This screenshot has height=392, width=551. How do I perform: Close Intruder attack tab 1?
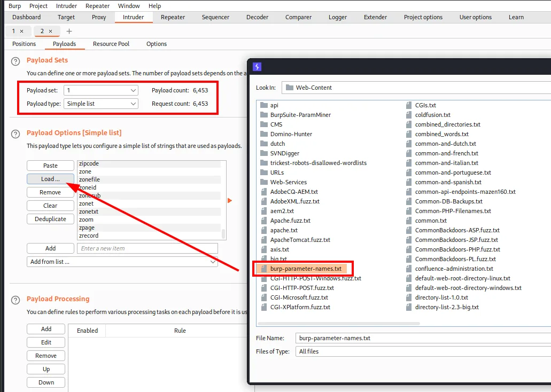[22, 32]
